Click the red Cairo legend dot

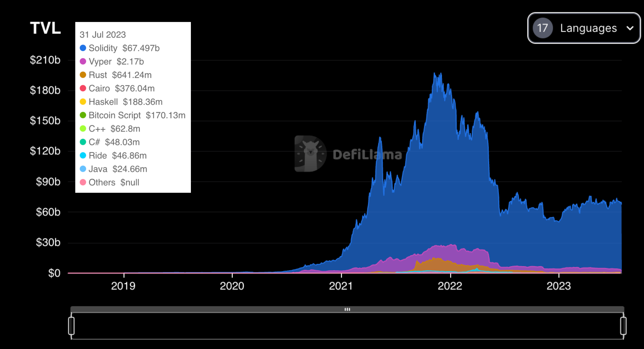tap(83, 88)
